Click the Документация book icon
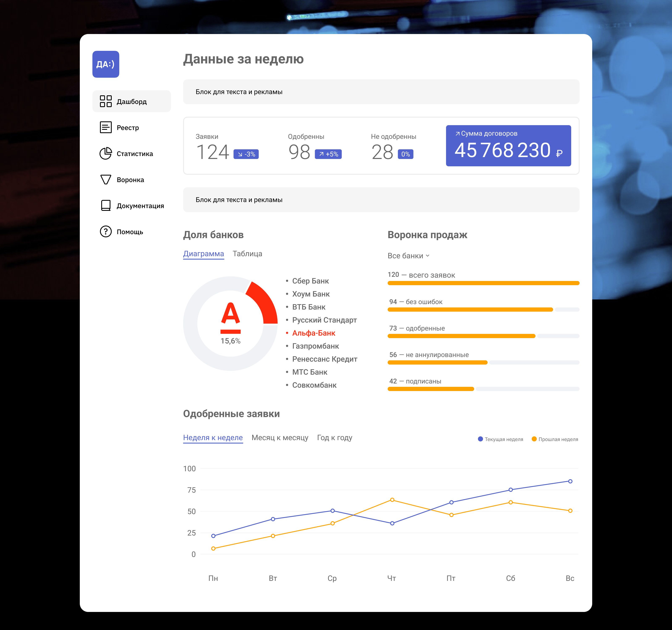This screenshot has width=672, height=630. (105, 206)
